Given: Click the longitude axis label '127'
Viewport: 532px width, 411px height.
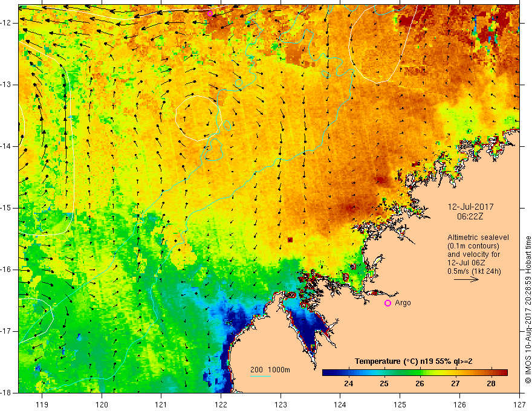Looking at the screenshot, I should [519, 404].
